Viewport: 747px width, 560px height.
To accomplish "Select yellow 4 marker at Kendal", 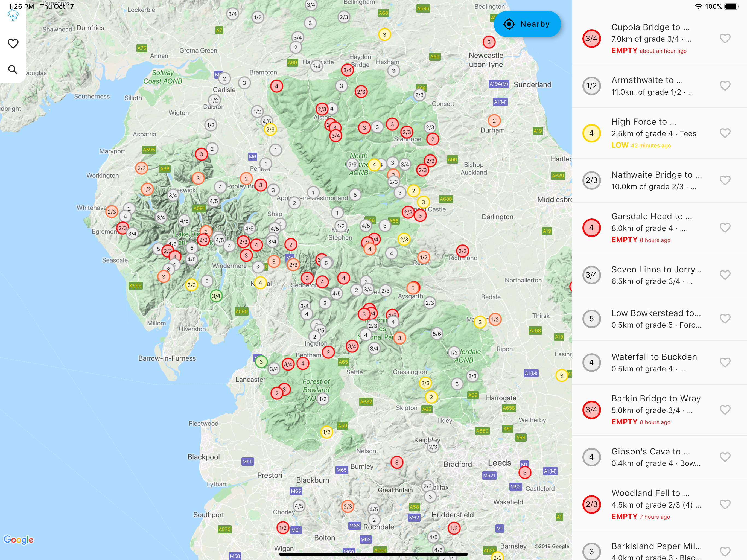I will (260, 283).
